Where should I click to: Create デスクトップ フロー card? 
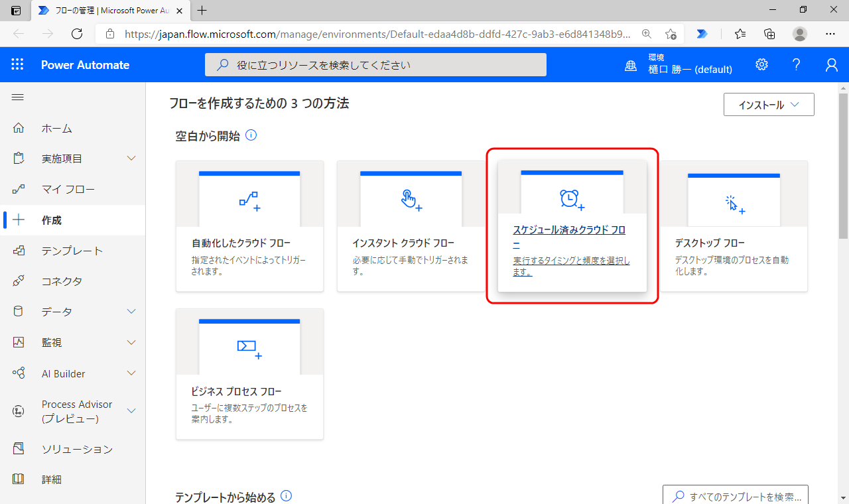pyautogui.click(x=734, y=226)
